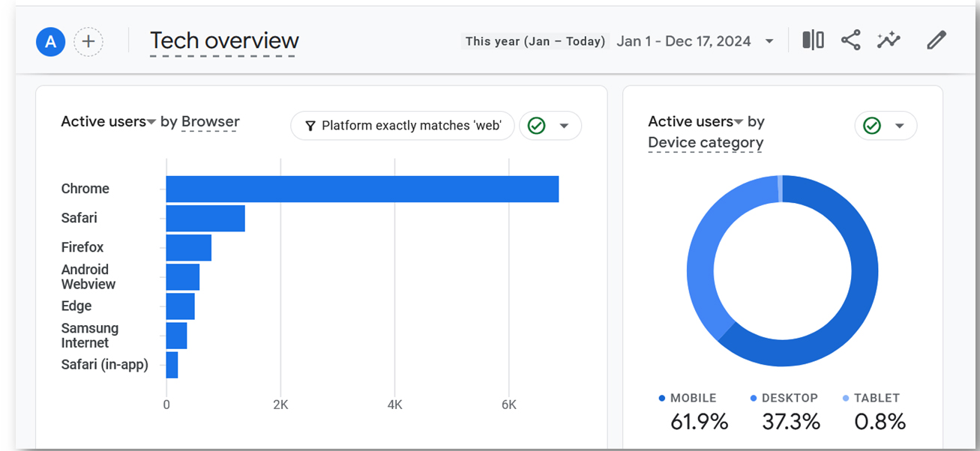
Task: Click the filter funnel icon in Platform chip
Action: (310, 126)
